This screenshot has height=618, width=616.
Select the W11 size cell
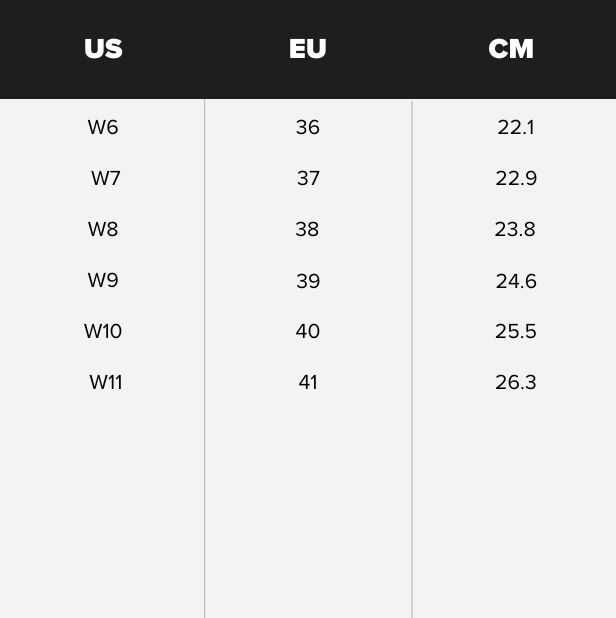tap(106, 382)
